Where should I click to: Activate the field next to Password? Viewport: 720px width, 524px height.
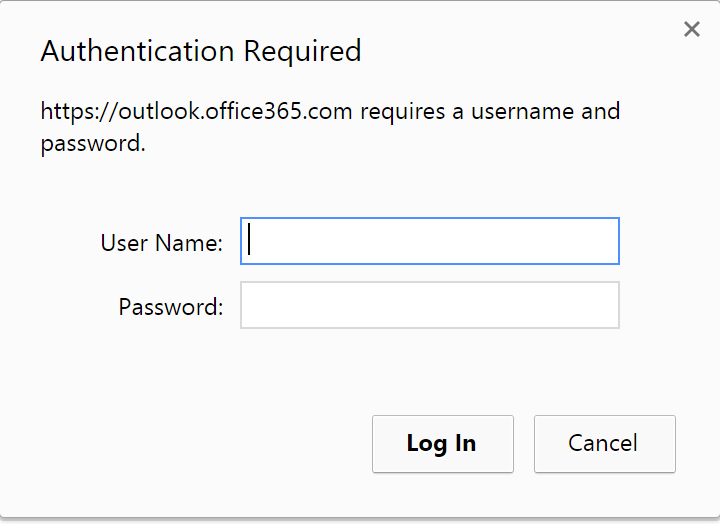[430, 305]
